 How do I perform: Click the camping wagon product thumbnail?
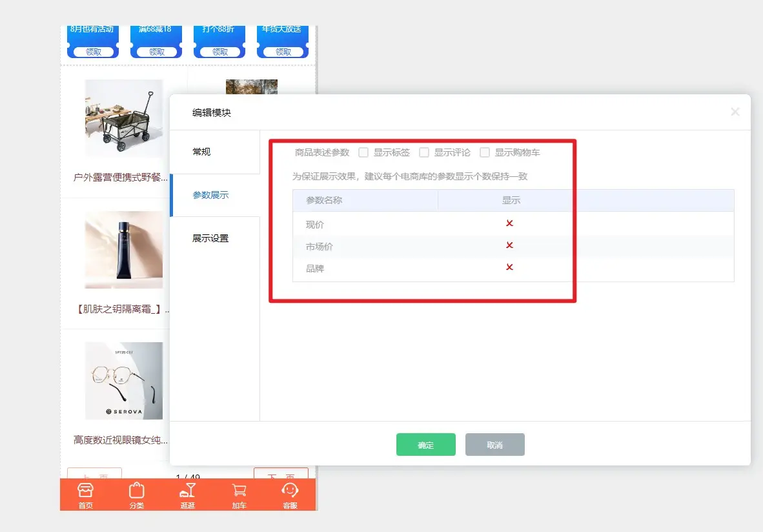pos(123,118)
